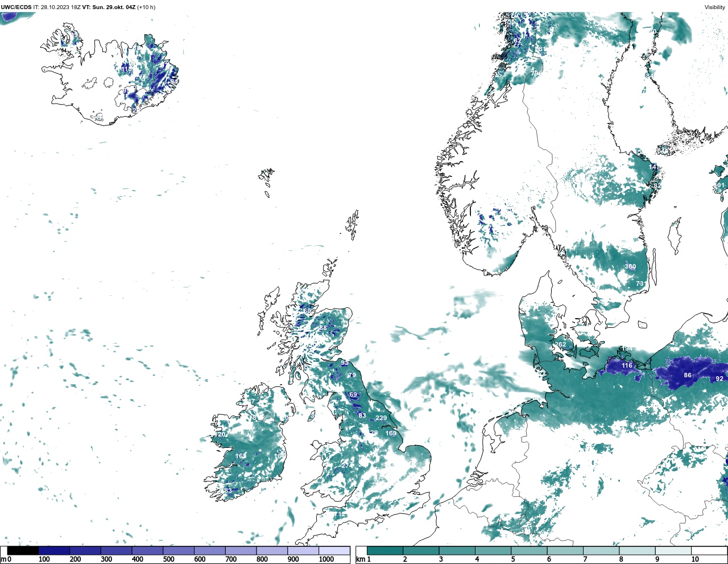Select the 5-6 km teal swatch
728x564 pixels.
529,550
